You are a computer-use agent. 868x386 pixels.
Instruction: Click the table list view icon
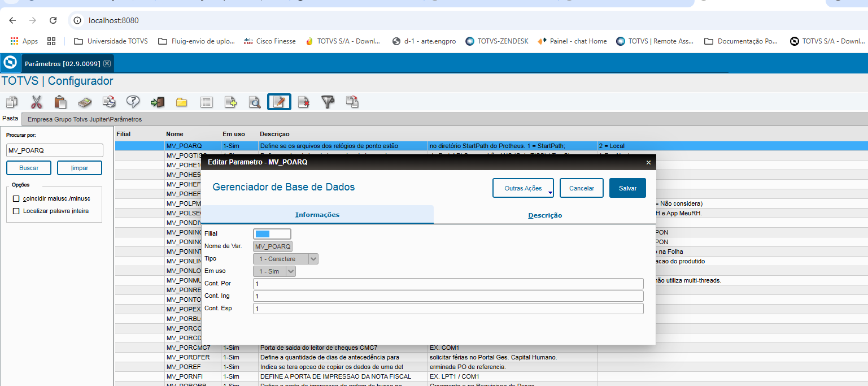coord(207,102)
